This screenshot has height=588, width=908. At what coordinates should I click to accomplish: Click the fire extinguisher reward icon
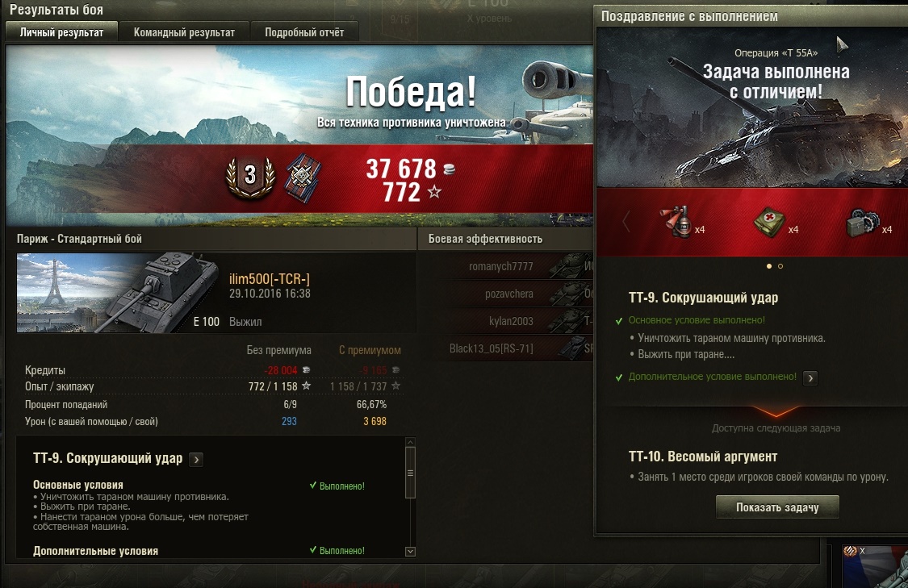coord(676,221)
